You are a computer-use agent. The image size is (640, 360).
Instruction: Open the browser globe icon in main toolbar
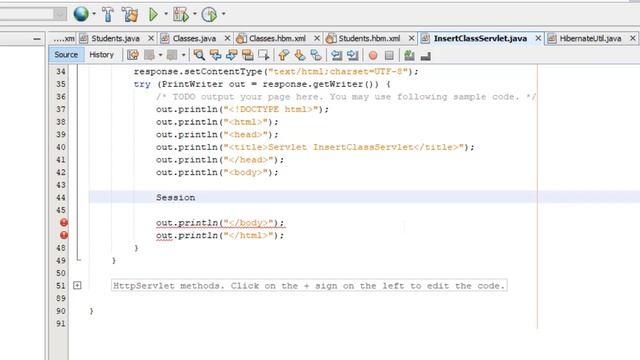81,14
